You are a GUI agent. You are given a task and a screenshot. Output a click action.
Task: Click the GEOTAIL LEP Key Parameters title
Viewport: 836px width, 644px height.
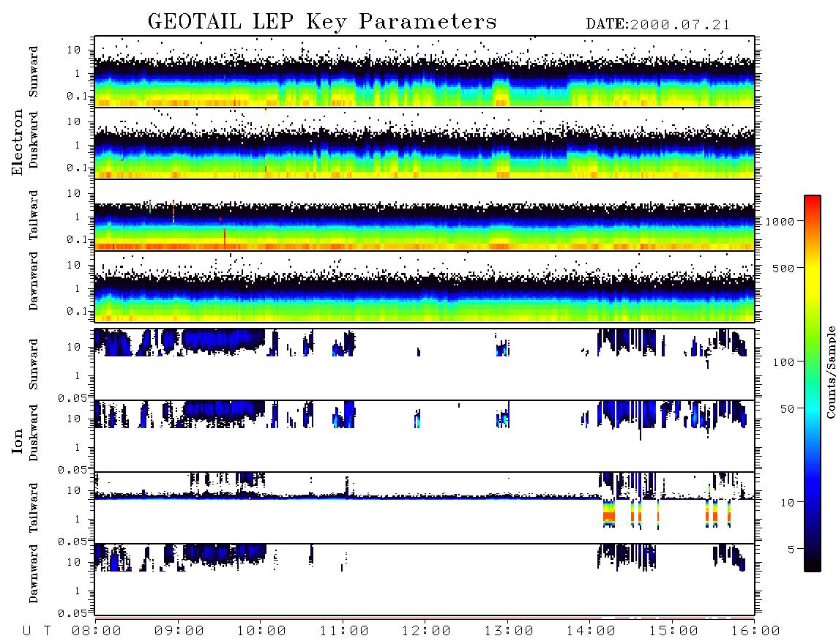point(322,22)
